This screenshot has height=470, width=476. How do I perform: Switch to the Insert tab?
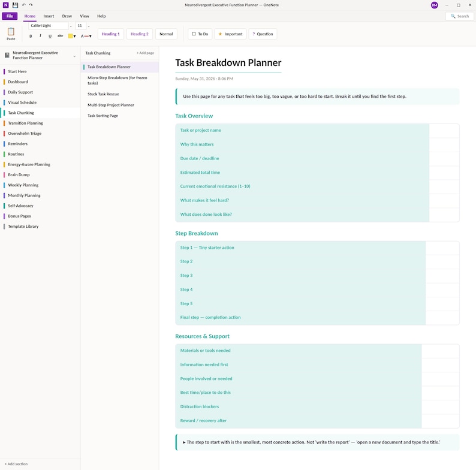[49, 16]
